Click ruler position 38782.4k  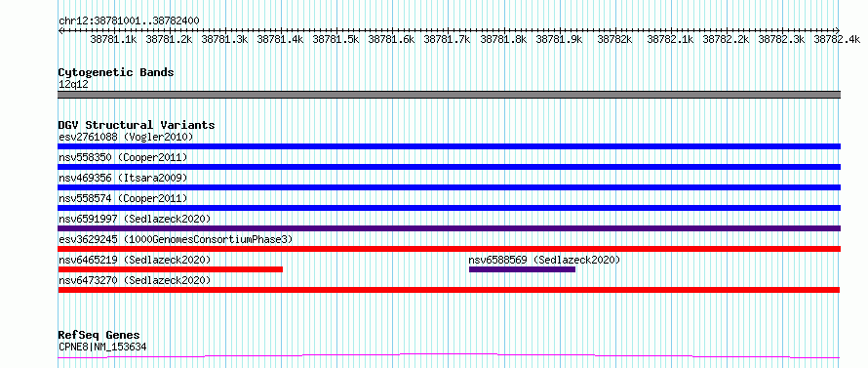pyautogui.click(x=837, y=39)
